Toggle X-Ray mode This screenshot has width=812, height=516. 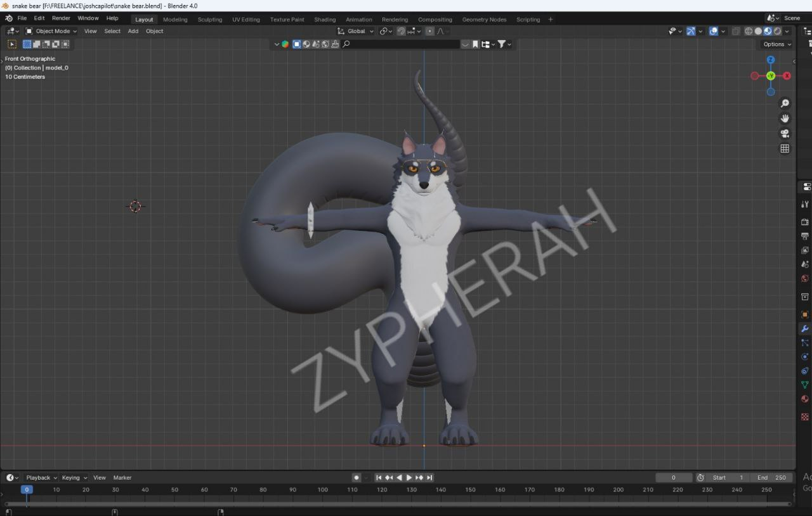tap(736, 31)
